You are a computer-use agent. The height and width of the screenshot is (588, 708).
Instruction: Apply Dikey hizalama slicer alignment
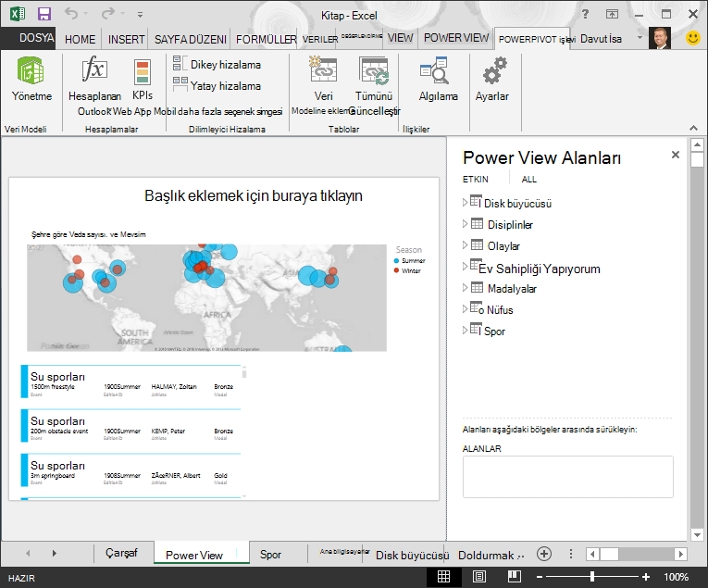point(217,64)
